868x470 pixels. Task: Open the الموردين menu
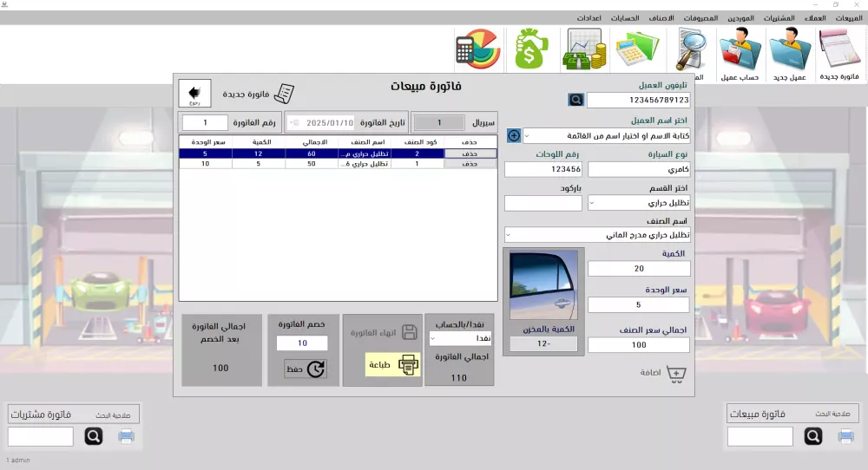(x=740, y=18)
